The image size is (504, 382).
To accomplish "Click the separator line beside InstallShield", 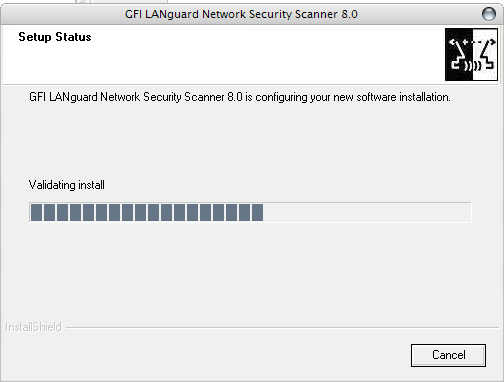I will pos(282,328).
